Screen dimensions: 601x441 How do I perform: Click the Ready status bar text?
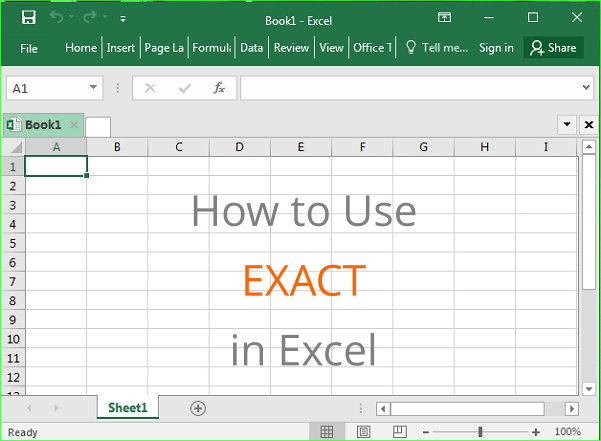click(x=23, y=432)
